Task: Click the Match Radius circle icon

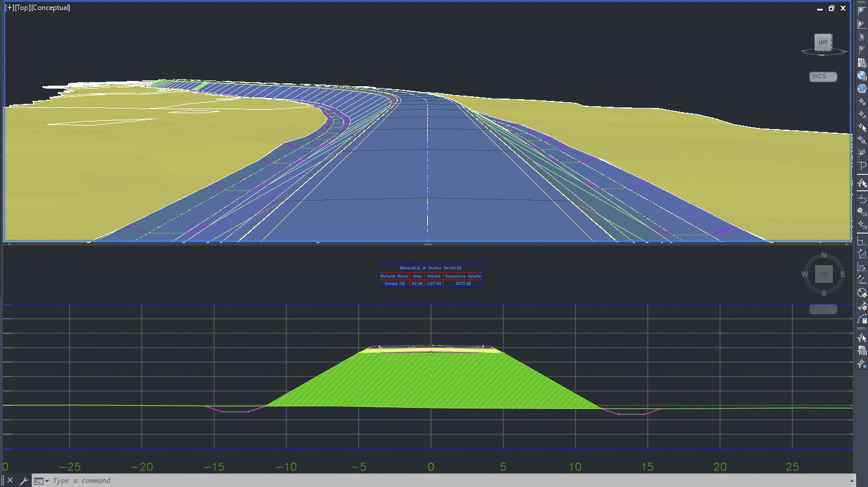Action: 862,293
